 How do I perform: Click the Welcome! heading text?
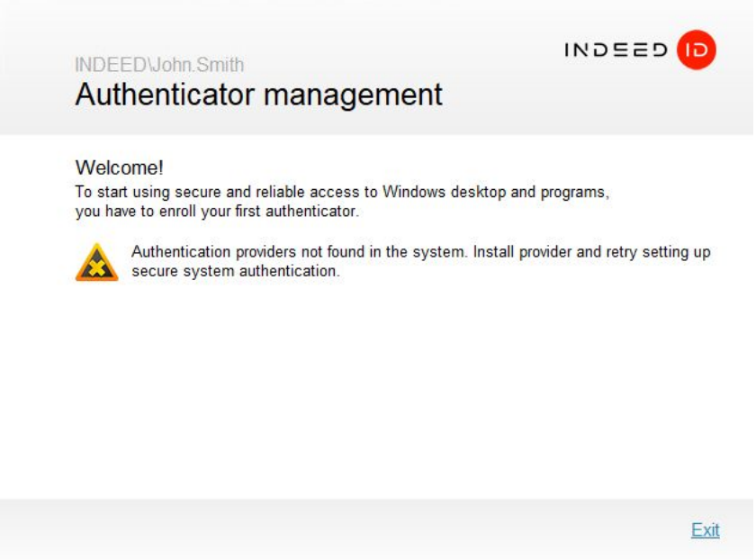click(119, 167)
